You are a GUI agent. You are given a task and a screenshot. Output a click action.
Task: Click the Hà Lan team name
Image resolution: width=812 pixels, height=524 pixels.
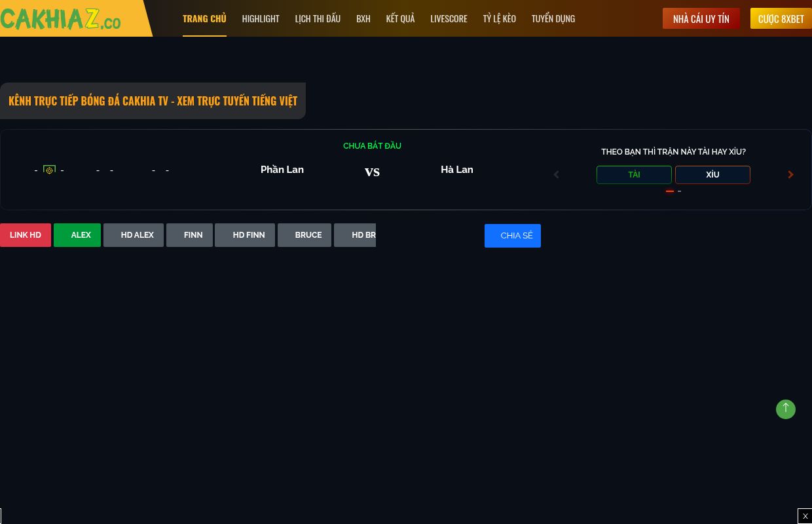(457, 170)
